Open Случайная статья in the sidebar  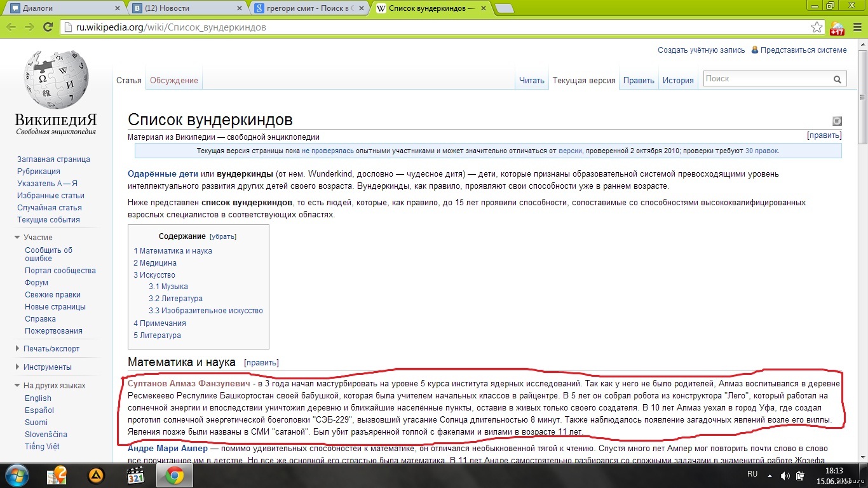click(x=49, y=208)
